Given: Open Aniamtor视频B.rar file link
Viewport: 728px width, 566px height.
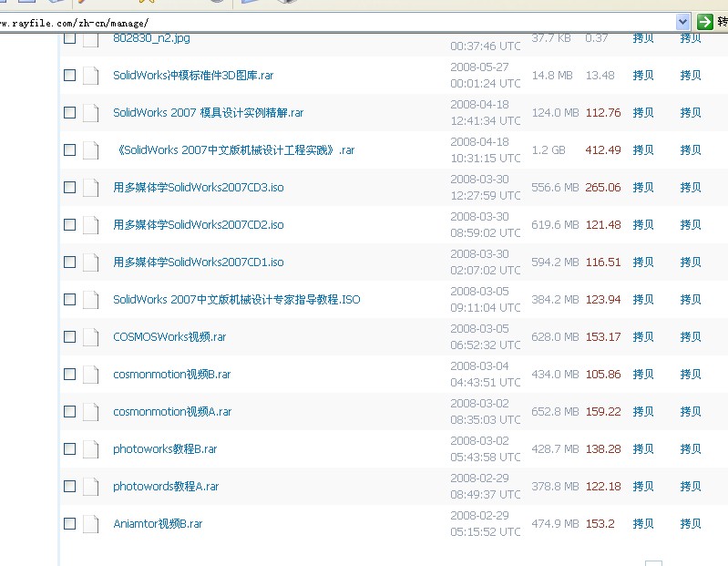Looking at the screenshot, I should 158,524.
